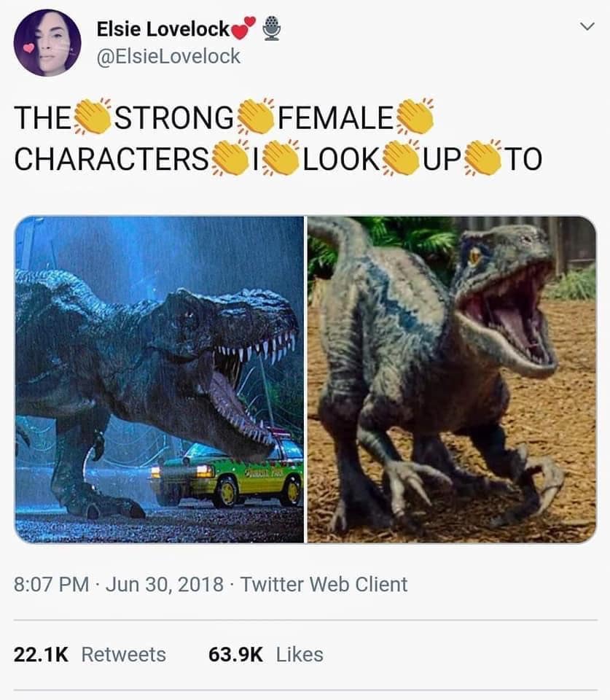Screen dimensions: 610x700
Task: Click the clapping emoji after FEMALE
Action: 415,117
